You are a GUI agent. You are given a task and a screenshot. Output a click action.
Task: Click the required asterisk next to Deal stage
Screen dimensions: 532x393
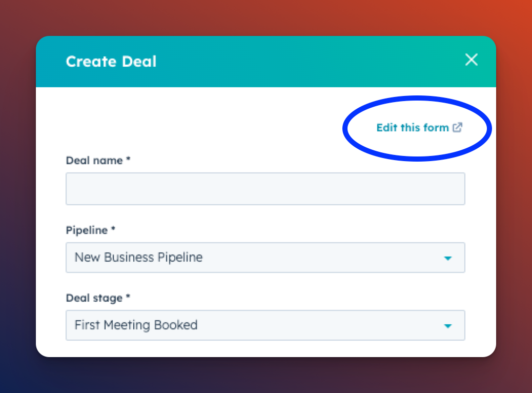point(128,298)
